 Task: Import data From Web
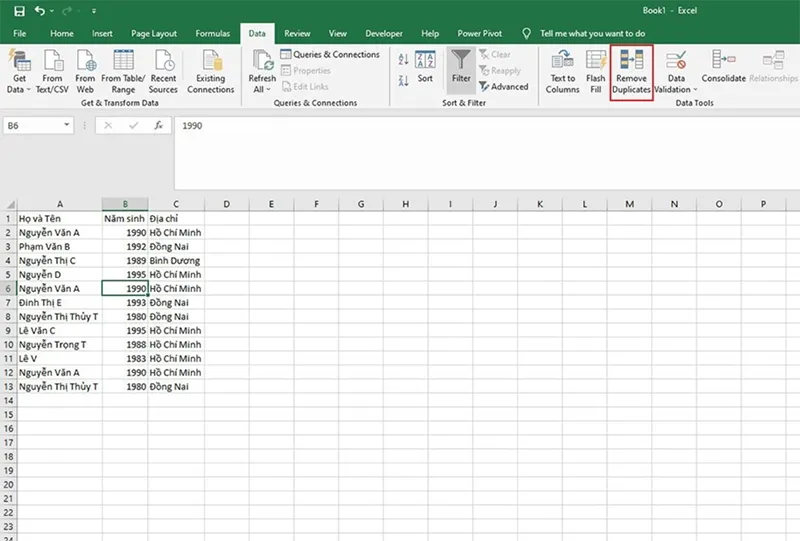(85, 71)
